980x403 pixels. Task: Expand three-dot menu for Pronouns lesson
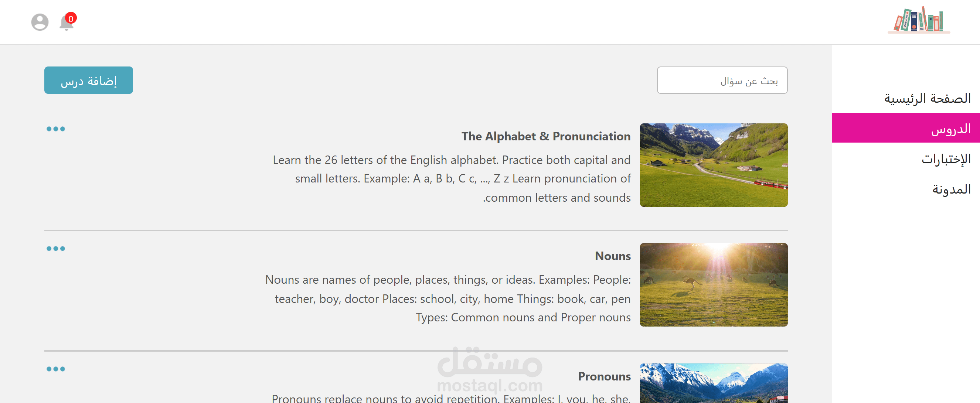pyautogui.click(x=55, y=369)
